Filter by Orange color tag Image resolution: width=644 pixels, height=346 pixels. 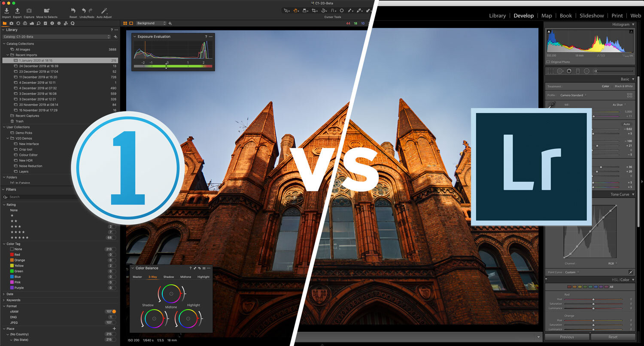[x=12, y=260]
